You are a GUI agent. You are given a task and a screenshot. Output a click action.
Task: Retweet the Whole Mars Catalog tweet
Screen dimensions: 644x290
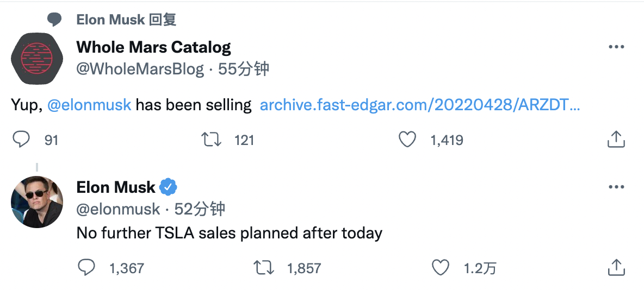click(212, 140)
